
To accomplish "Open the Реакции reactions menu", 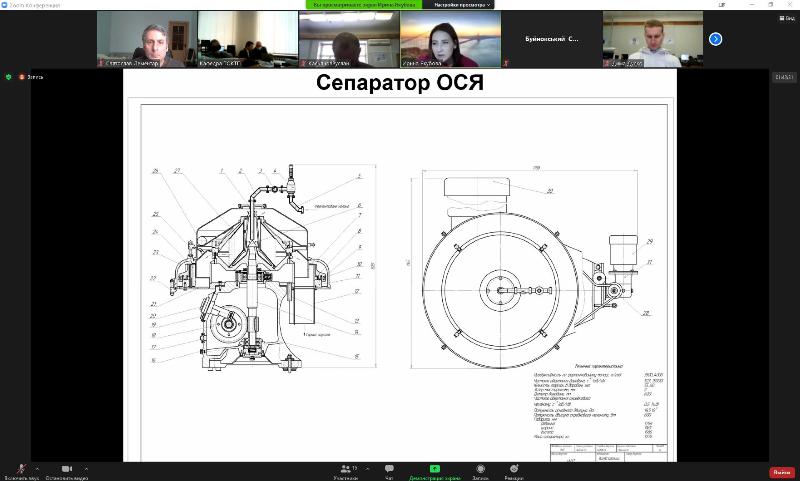I will [x=514, y=471].
